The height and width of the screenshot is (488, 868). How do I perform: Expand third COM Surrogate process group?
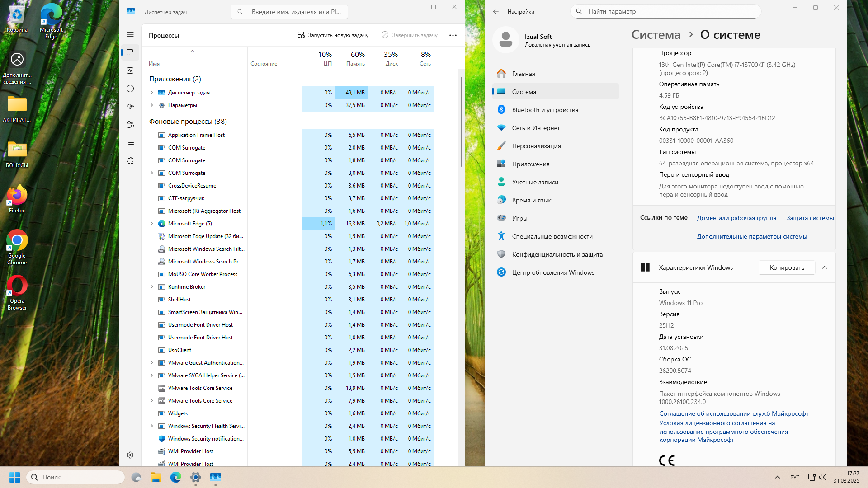point(151,173)
